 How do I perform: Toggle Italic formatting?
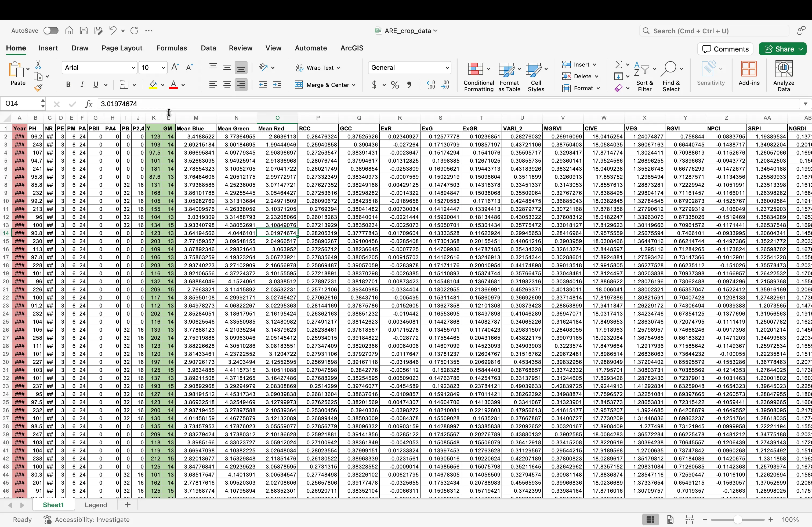[x=82, y=85]
